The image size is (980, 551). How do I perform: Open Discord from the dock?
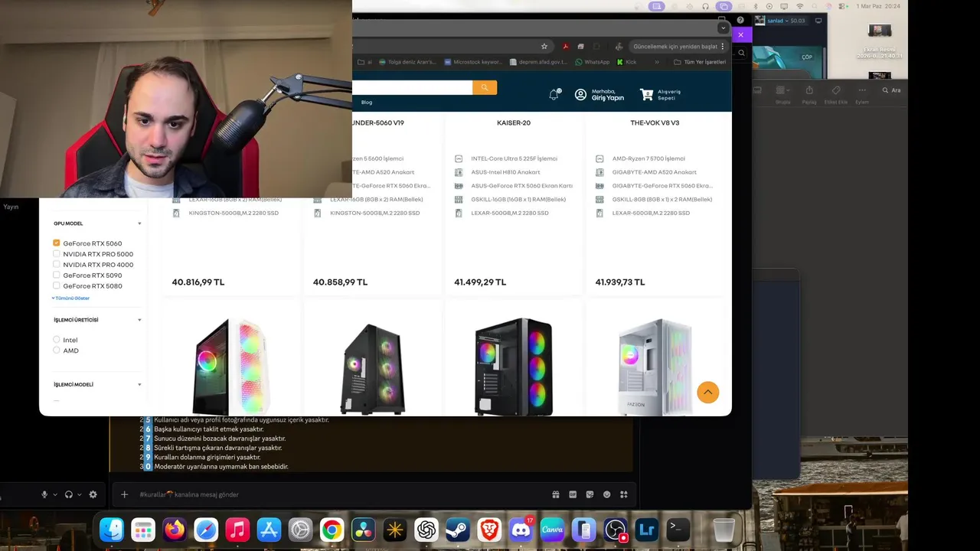coord(521,530)
